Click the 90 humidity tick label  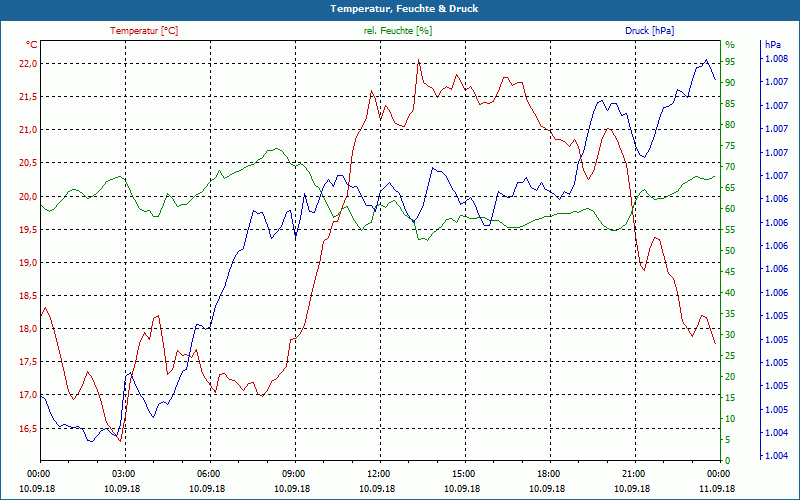pyautogui.click(x=730, y=83)
